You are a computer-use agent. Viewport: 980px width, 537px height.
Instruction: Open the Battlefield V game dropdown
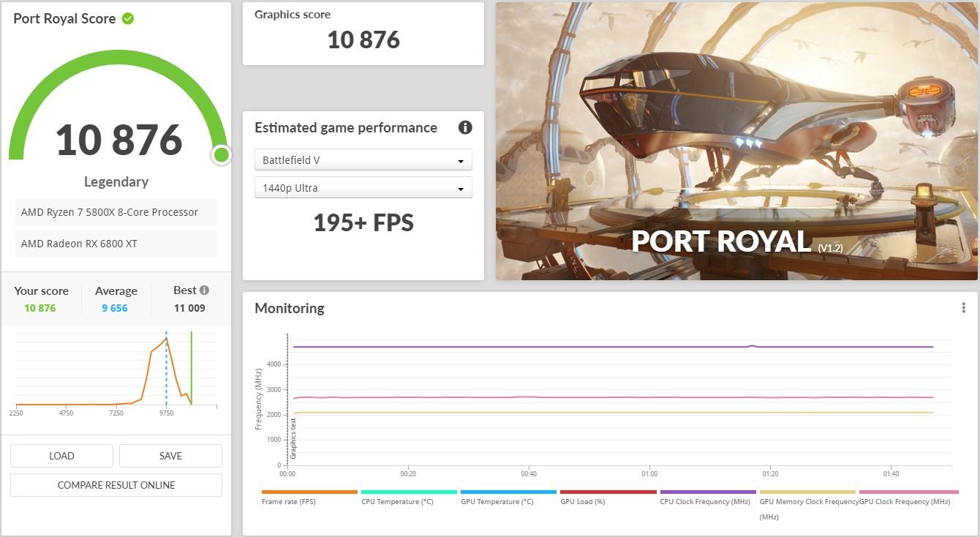(363, 159)
